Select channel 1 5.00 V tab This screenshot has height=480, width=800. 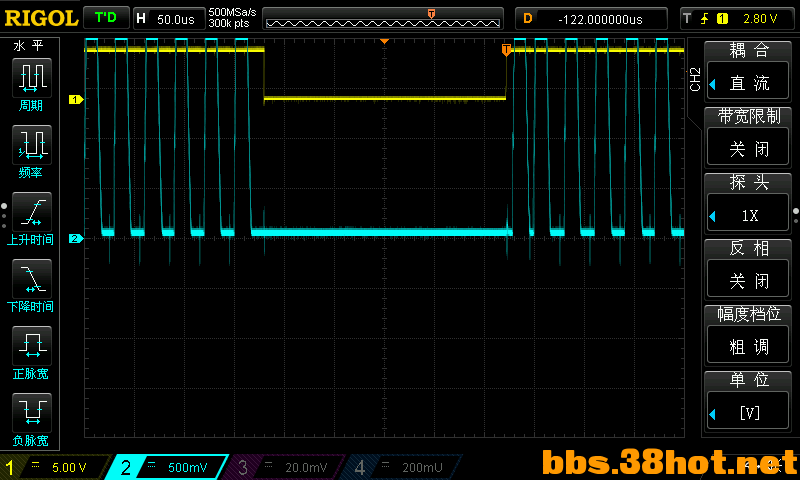coord(54,467)
